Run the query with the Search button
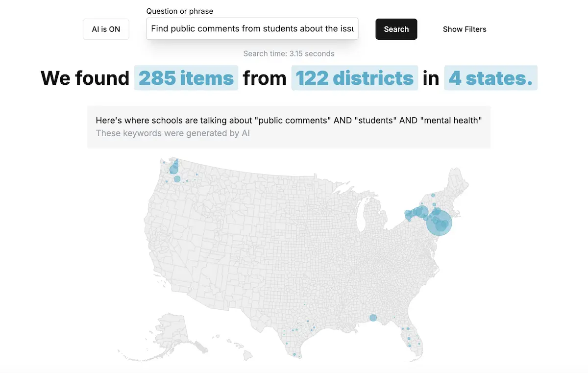Image resolution: width=588 pixels, height=373 pixels. point(396,29)
